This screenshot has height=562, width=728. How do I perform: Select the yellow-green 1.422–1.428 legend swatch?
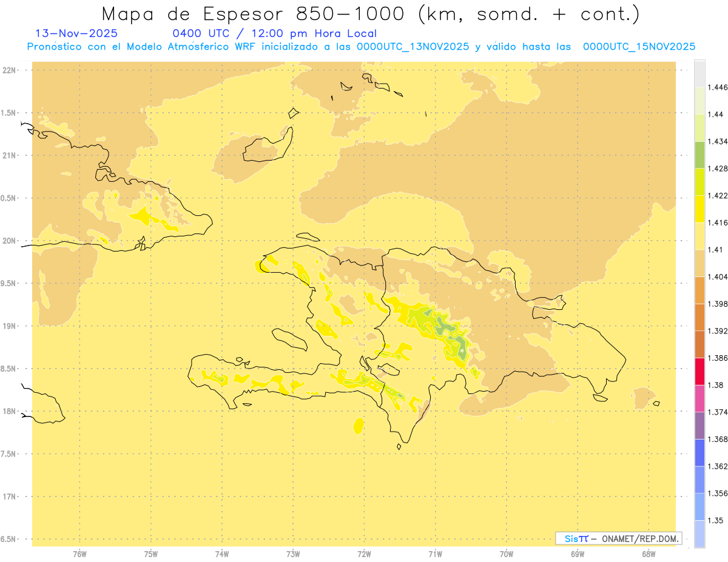[x=699, y=182]
